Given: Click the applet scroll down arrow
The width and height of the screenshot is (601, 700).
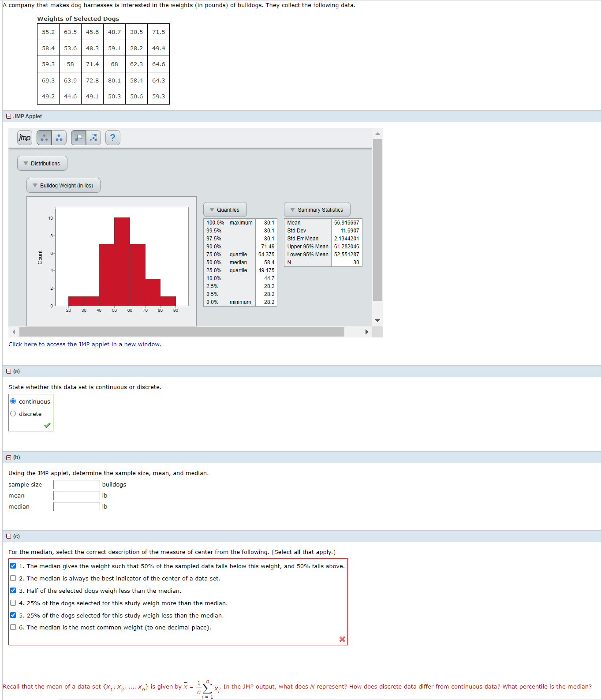Looking at the screenshot, I should (377, 321).
